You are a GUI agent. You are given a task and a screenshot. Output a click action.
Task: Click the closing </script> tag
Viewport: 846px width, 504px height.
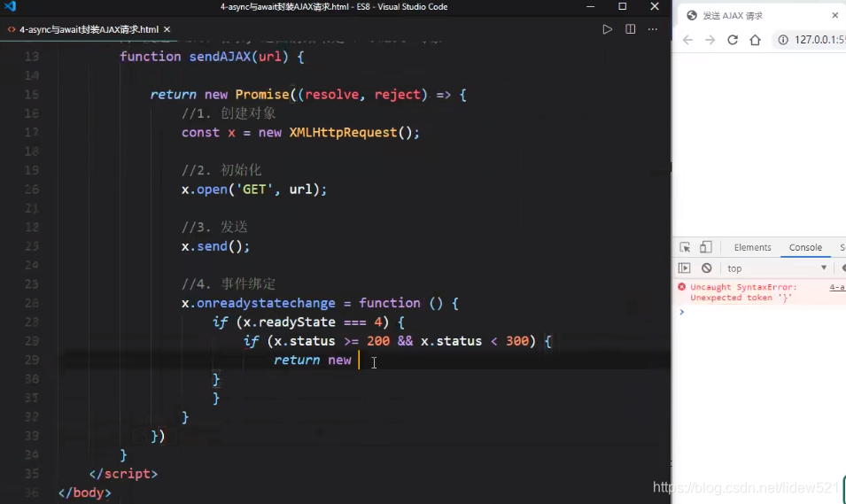pyautogui.click(x=123, y=474)
